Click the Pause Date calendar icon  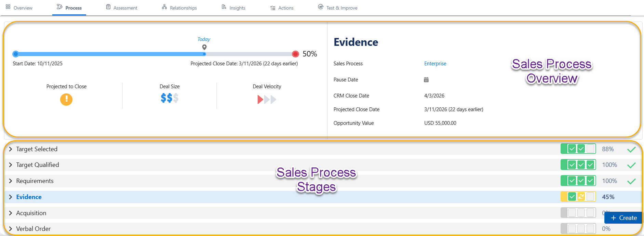[x=426, y=80]
